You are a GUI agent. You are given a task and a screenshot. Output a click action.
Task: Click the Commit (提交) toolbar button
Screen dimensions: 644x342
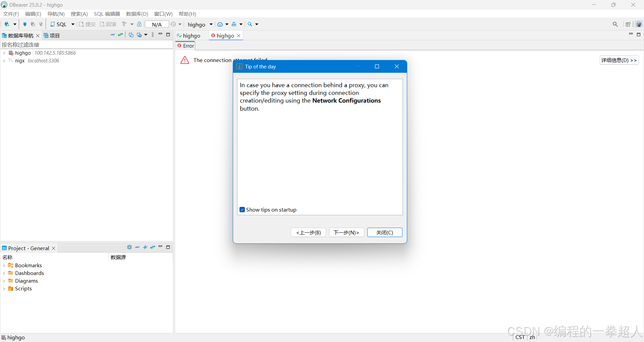(87, 24)
